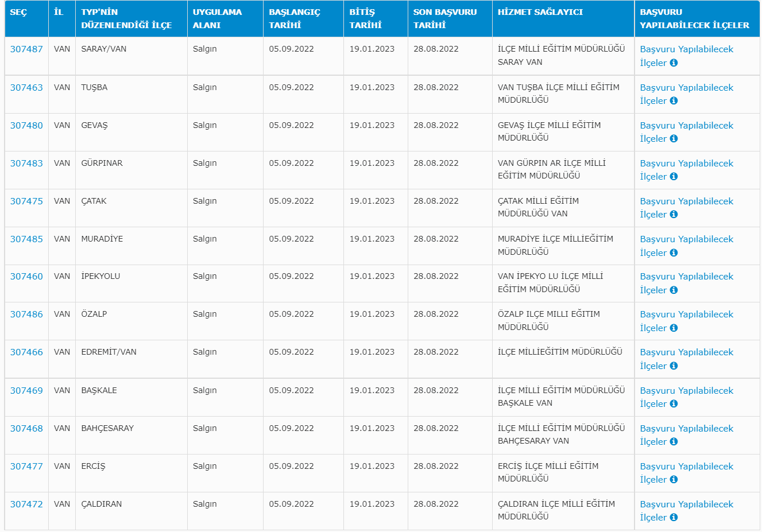Viewport: 762px width, 532px height.
Task: Select record number 307487
Action: click(26, 49)
